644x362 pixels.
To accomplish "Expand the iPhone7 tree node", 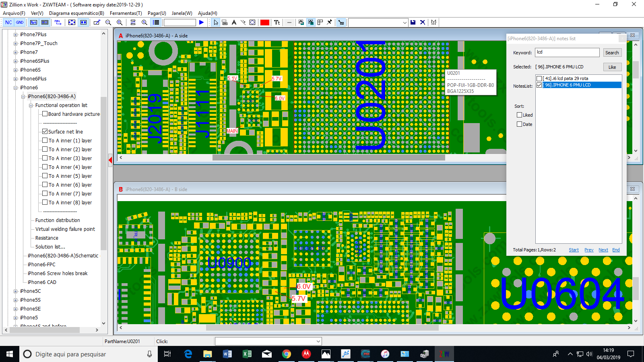I will 16,52.
